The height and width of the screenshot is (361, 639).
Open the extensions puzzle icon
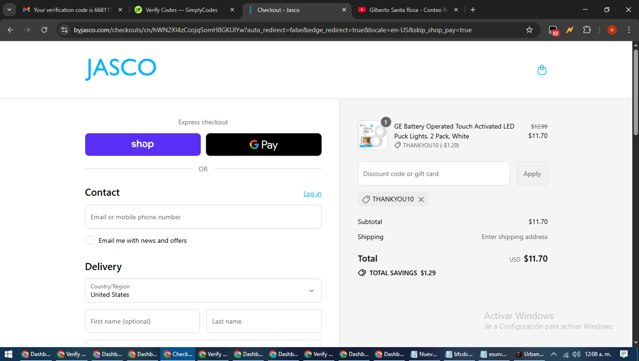click(586, 30)
